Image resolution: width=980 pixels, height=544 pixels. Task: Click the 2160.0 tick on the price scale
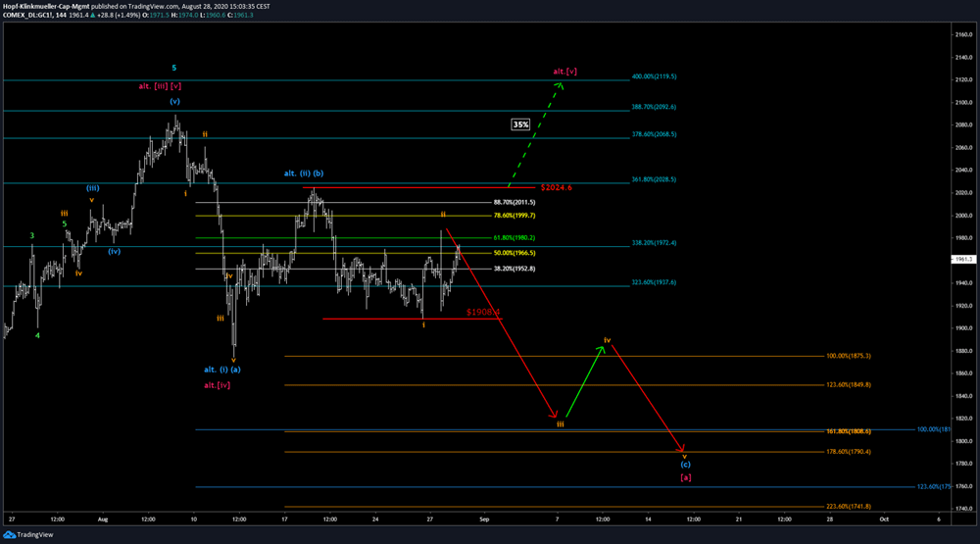(x=962, y=35)
